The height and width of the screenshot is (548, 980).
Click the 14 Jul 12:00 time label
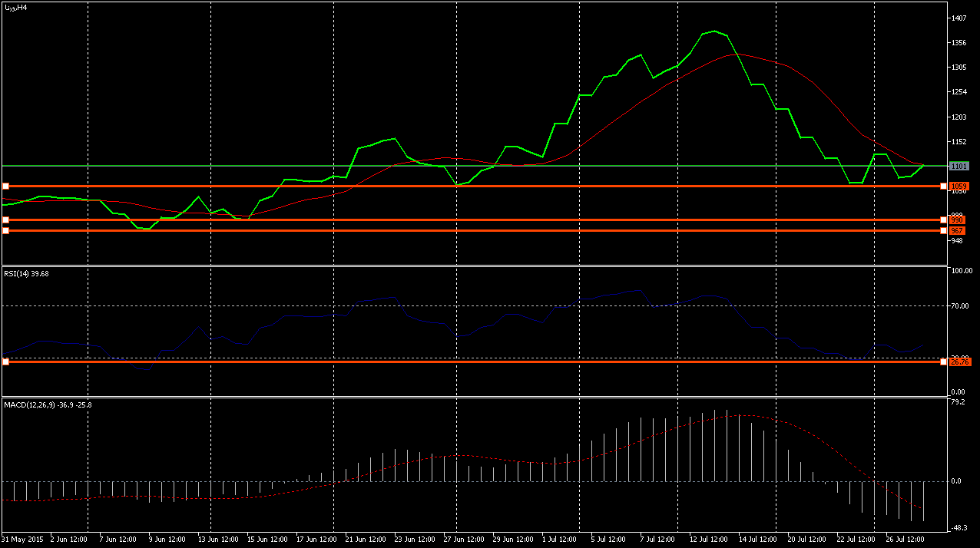757,539
